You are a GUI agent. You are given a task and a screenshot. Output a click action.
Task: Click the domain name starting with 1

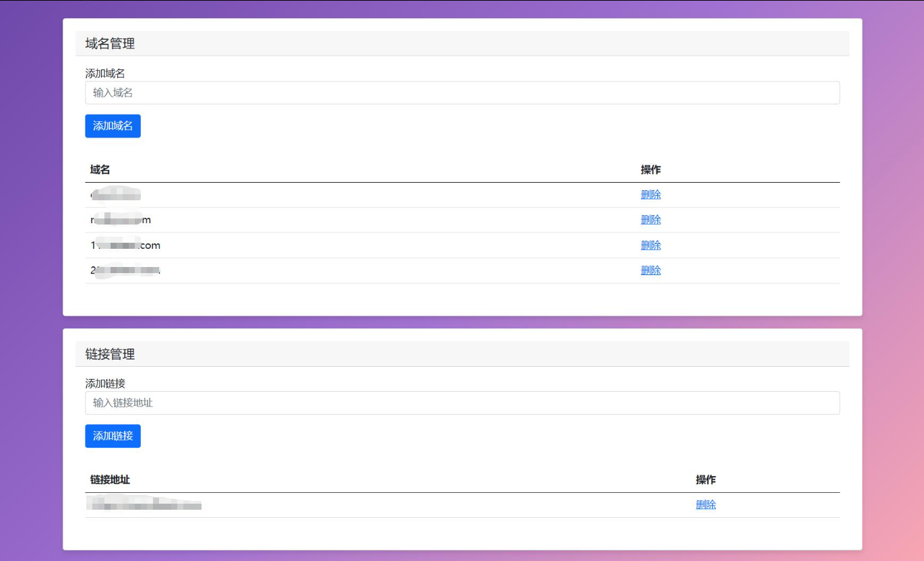(x=125, y=245)
